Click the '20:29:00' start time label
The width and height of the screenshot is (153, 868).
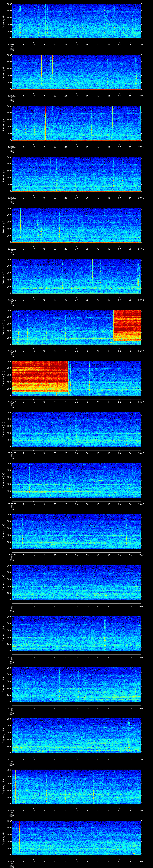12,708
